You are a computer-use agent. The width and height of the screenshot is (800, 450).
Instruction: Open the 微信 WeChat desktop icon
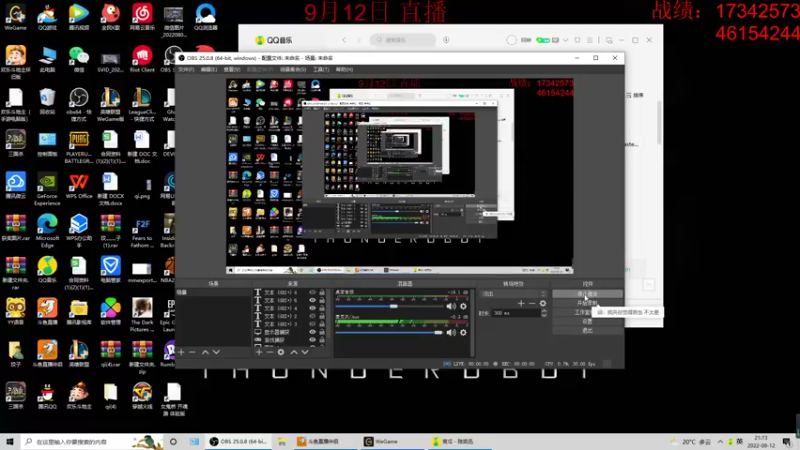pyautogui.click(x=79, y=59)
